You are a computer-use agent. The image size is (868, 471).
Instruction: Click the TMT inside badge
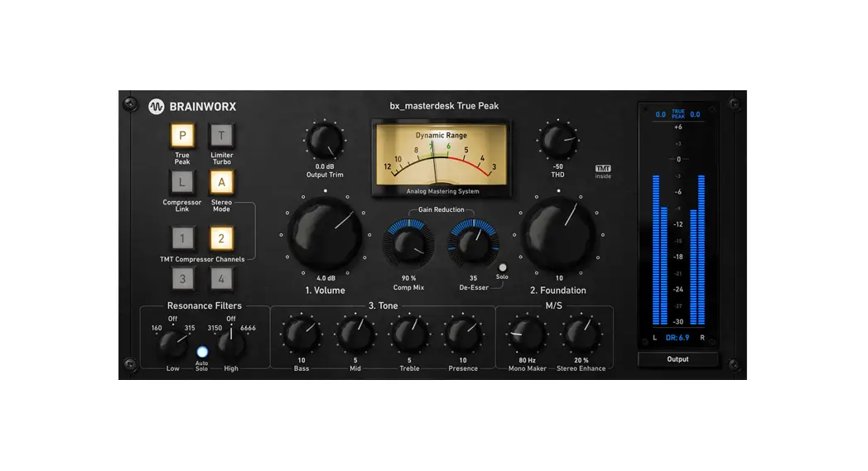pos(603,171)
